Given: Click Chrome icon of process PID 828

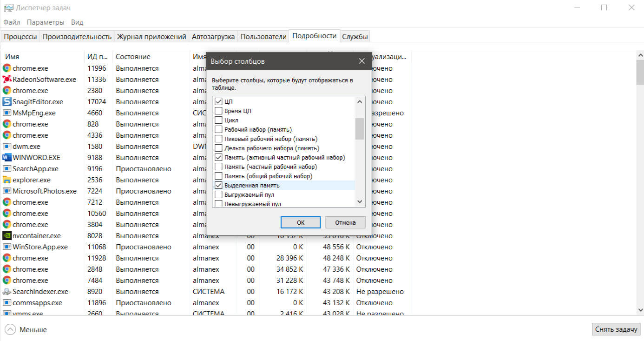Looking at the screenshot, I should point(7,124).
